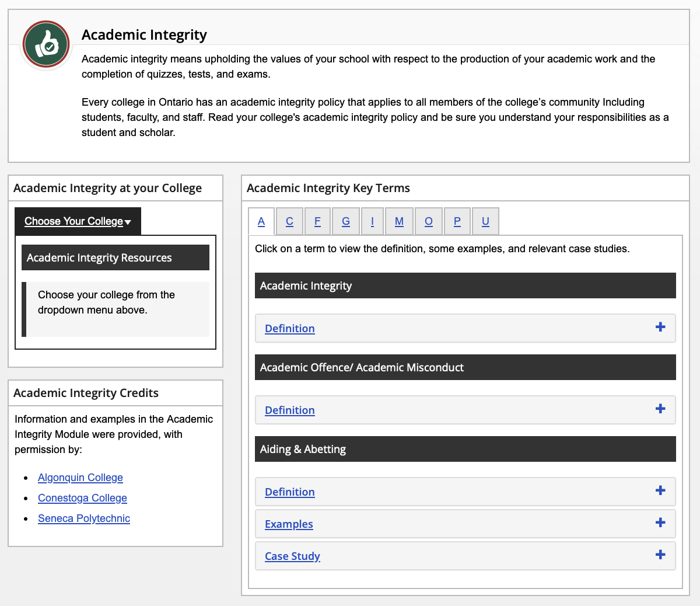
Task: Switch to the P key terms tab
Action: 457,221
